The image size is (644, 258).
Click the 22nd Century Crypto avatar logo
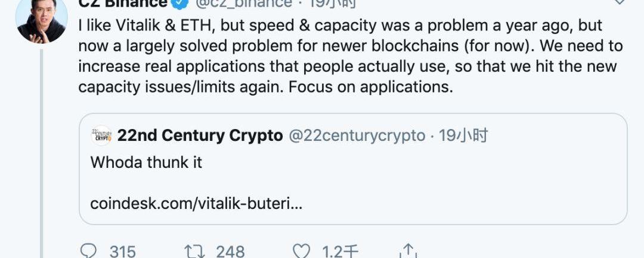[101, 136]
